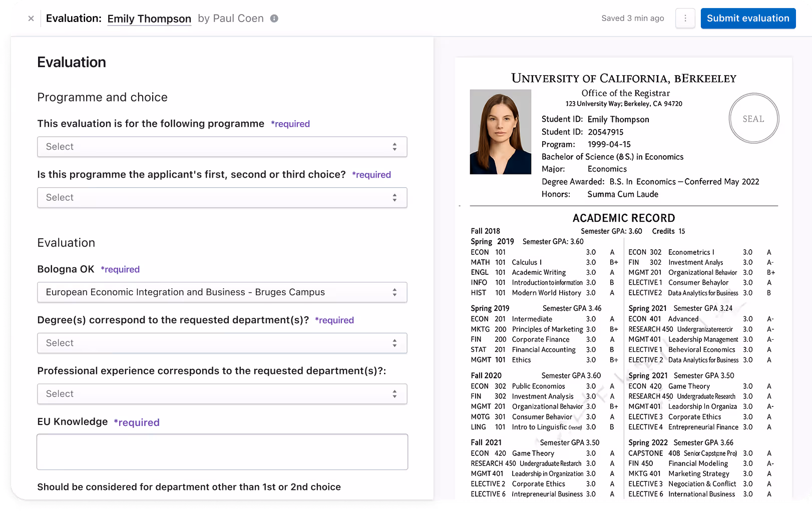
Task: Click the Programme and choice heading
Action: 102,97
